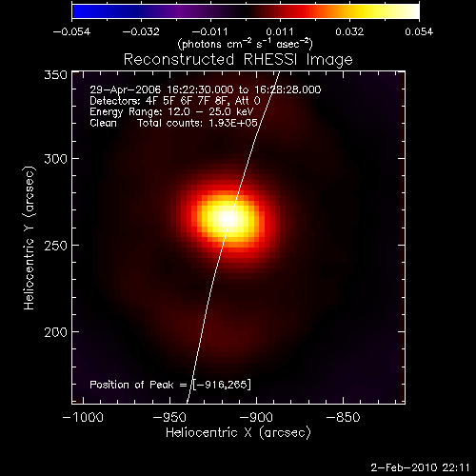Click the units text 'photons cm-2 s-1 asec-2'
Screen dimensions: 476x476
(246, 44)
